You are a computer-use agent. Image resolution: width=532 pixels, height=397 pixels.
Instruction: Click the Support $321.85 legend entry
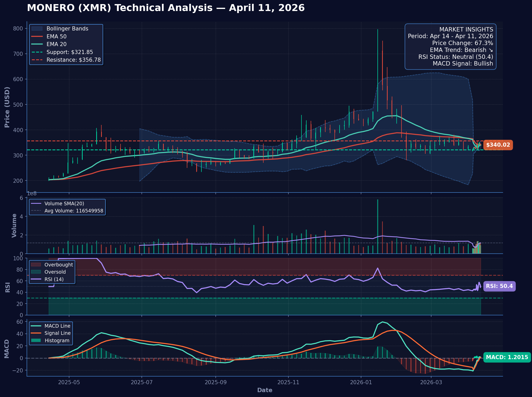pyautogui.click(x=70, y=52)
